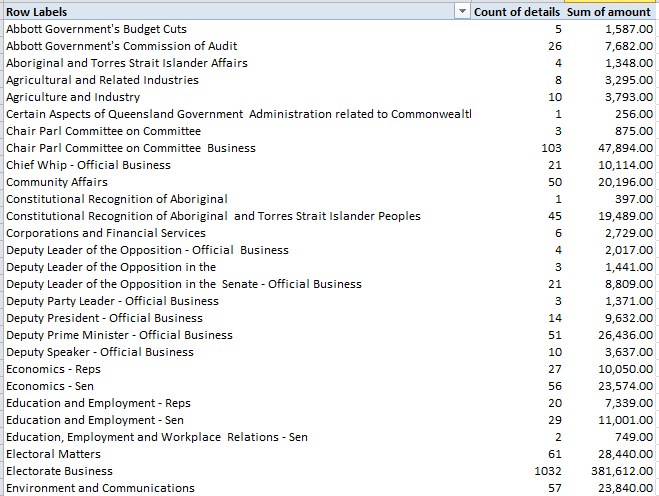Screen dimensions: 659x496
Task: Select Deputy Speaker - Official Business label
Action: pos(100,352)
